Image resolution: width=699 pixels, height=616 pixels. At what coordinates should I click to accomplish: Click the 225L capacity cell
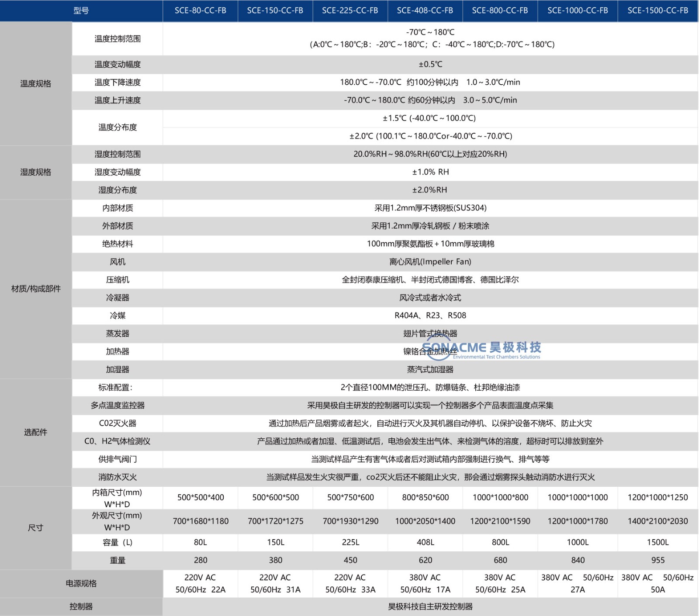point(350,542)
